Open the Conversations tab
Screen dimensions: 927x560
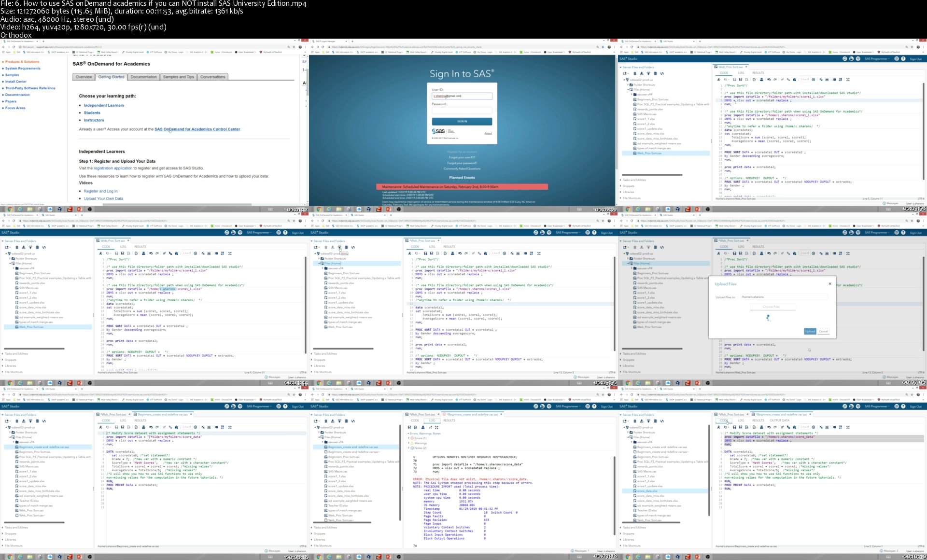[212, 77]
